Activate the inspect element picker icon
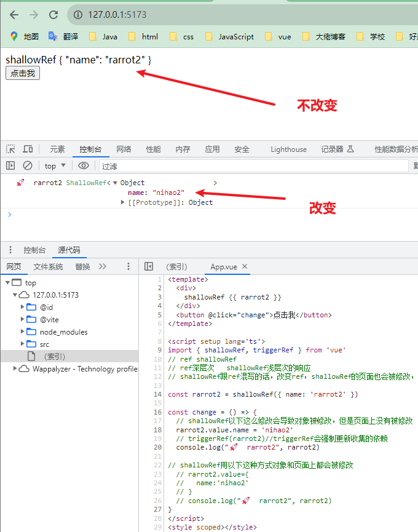Image resolution: width=418 pixels, height=532 pixels. point(10,149)
